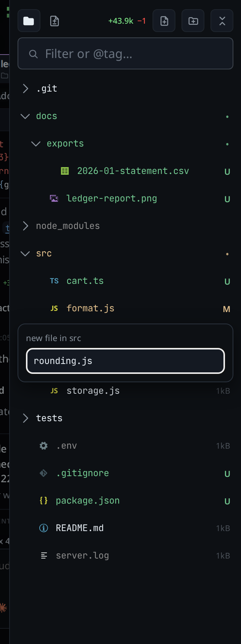Open format.js file
This screenshot has height=644, width=241.
click(x=90, y=308)
